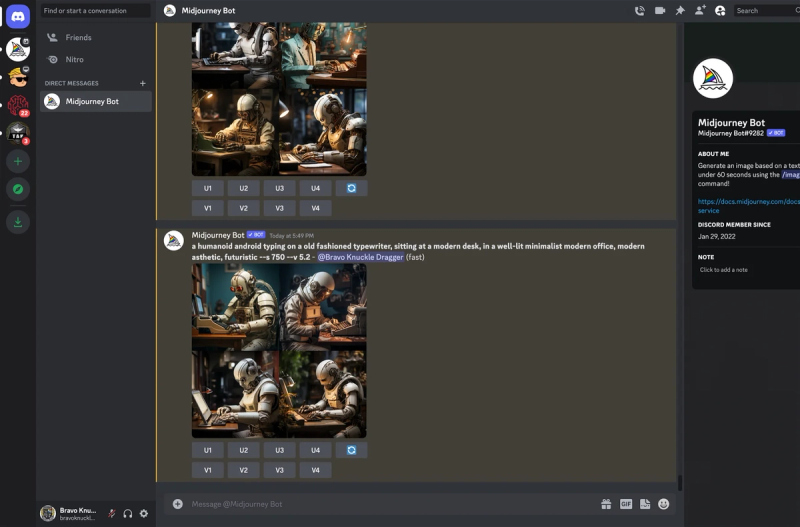Screen dimensions: 800x527
Task: Create variation V2 of upper grid
Action: [x=244, y=208]
